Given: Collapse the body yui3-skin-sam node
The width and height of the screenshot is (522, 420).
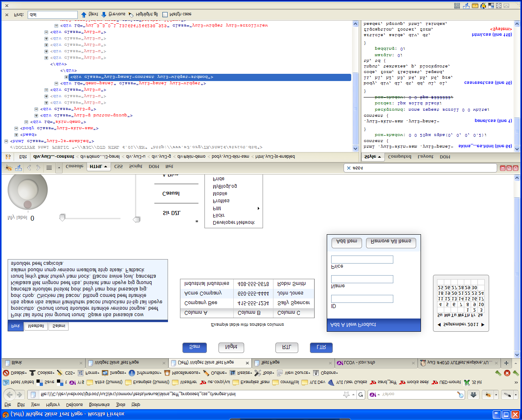Looking at the screenshot, I should (x=16, y=128).
